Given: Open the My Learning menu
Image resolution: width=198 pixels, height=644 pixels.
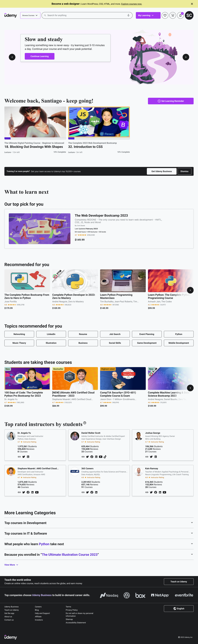Looking at the screenshot, I should [148, 16].
